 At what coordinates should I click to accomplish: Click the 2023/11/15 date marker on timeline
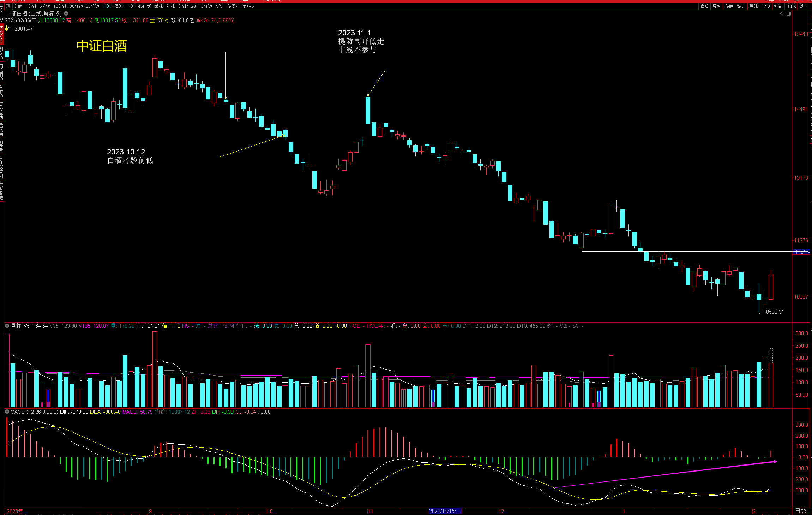pyautogui.click(x=445, y=511)
